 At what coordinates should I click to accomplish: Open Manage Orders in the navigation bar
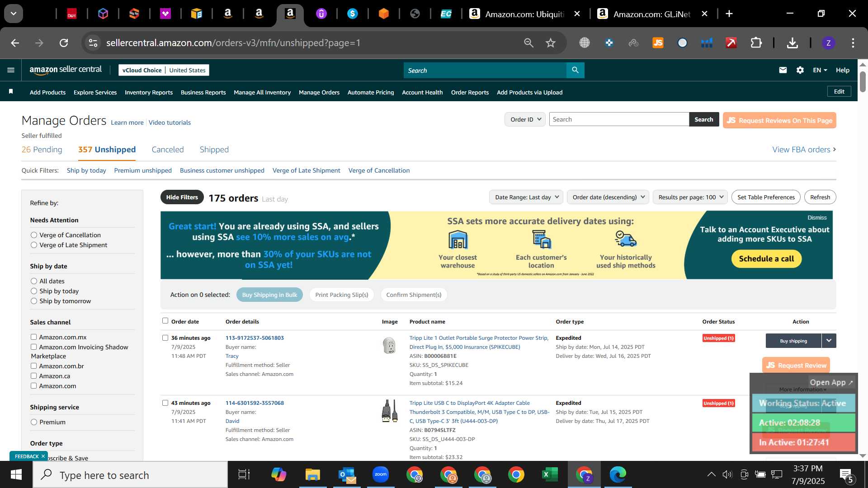tap(319, 92)
